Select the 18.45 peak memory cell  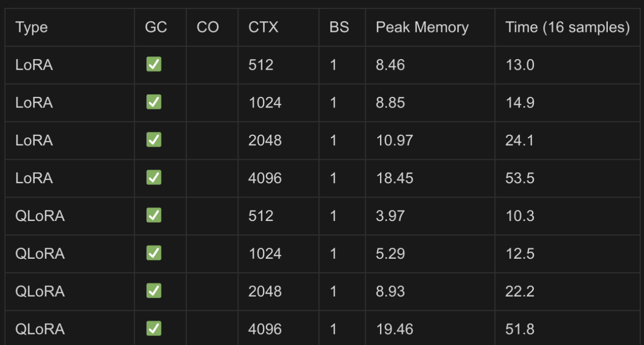[x=394, y=178]
